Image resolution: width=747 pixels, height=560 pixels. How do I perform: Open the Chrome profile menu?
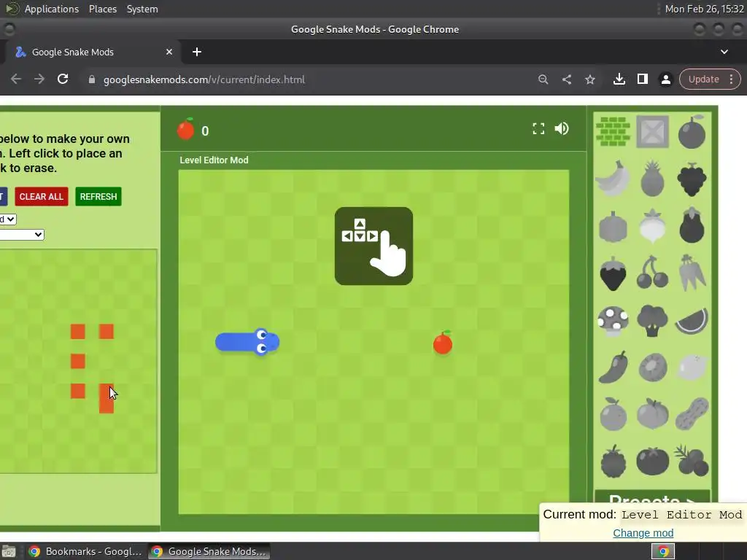point(665,79)
